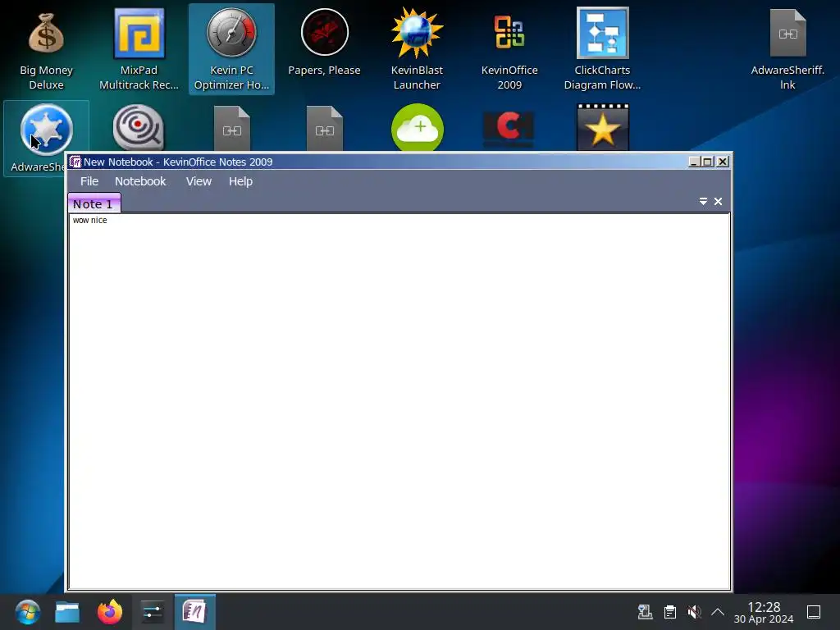Viewport: 840px width, 630px height.
Task: Maximize the KevinOffice Notes window
Action: (708, 162)
